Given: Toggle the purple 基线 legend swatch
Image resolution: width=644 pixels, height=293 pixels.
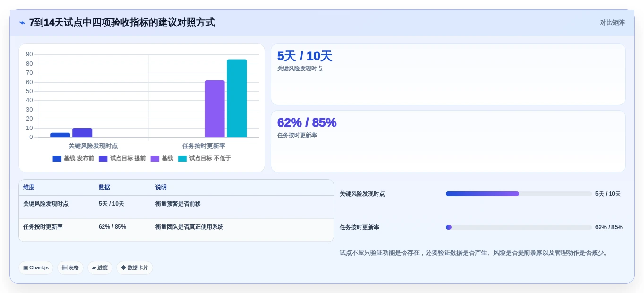Looking at the screenshot, I should [155, 159].
